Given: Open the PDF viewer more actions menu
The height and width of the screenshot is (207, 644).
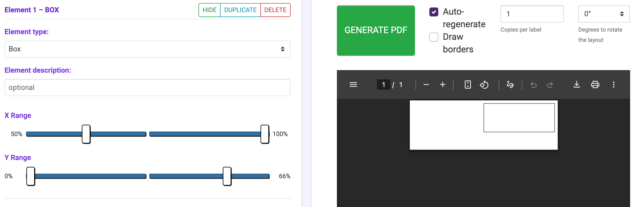Looking at the screenshot, I should (614, 84).
